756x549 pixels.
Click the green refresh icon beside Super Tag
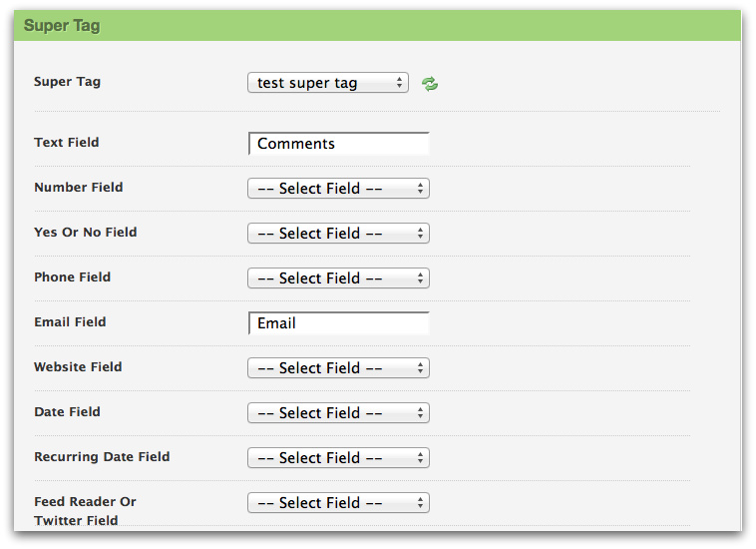tap(430, 84)
